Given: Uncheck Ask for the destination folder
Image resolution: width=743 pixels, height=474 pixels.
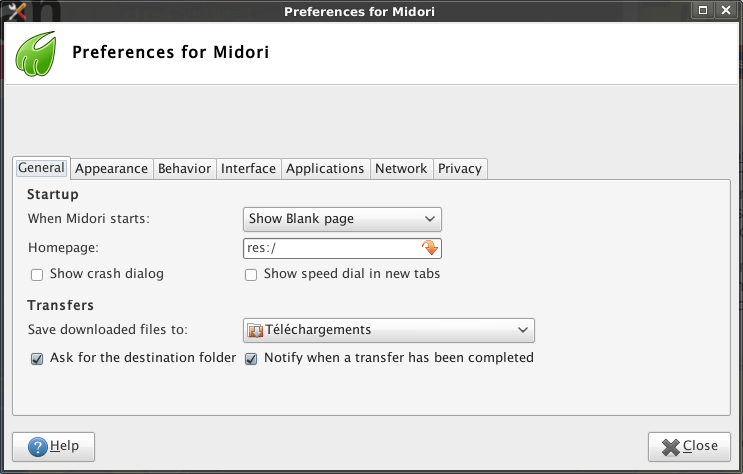Looking at the screenshot, I should pyautogui.click(x=37, y=358).
